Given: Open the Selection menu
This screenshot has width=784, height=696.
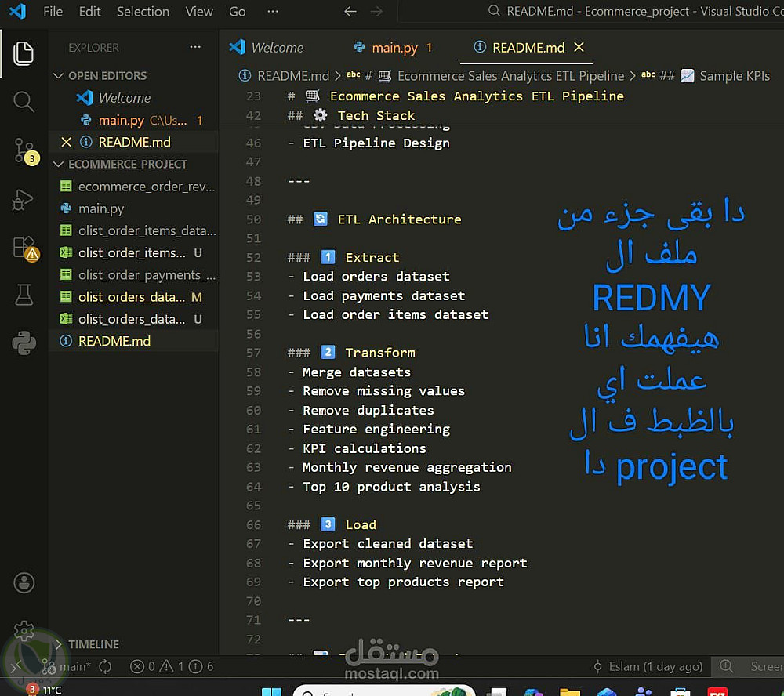Looking at the screenshot, I should point(143,11).
